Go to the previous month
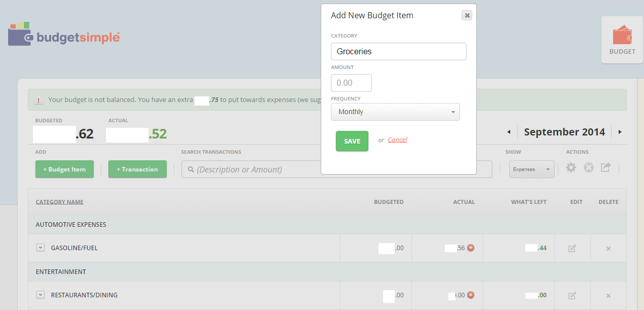The height and width of the screenshot is (310, 644). click(x=509, y=132)
